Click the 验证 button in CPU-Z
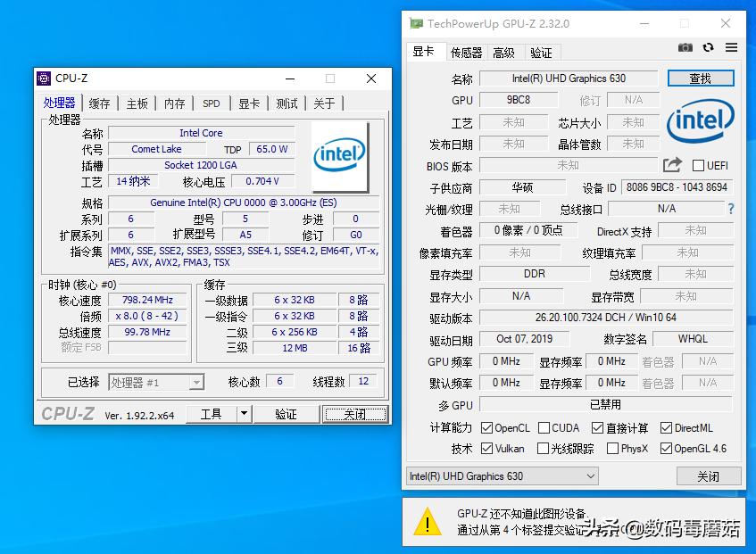 click(x=286, y=413)
